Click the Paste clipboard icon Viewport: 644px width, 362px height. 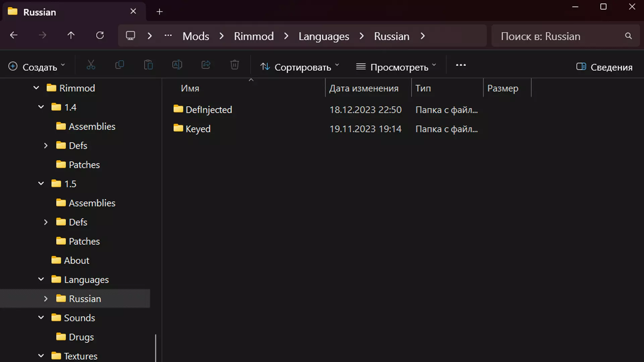[148, 65]
